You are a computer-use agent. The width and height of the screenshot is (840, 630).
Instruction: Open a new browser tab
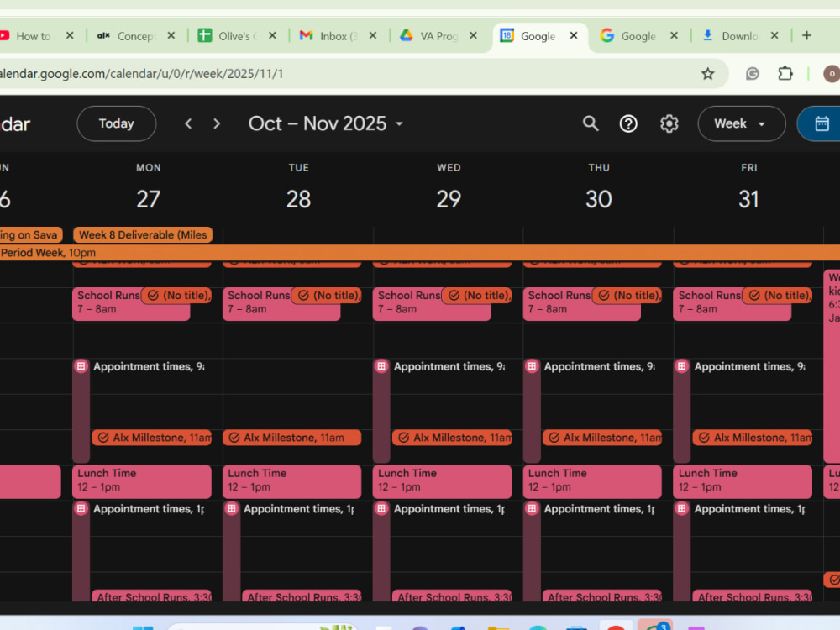806,35
